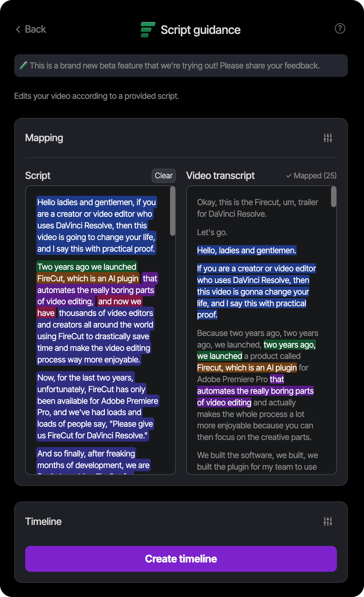Open Timeline settings sliders icon

click(x=328, y=521)
